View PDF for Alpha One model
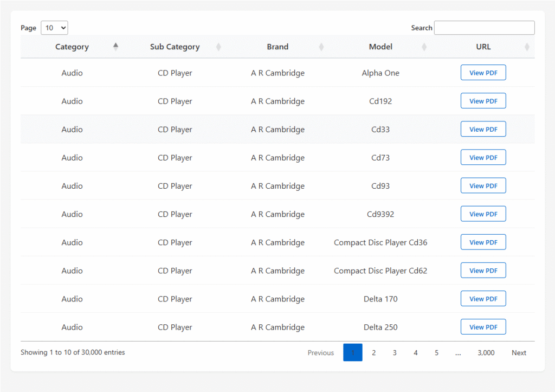This screenshot has height=392, width=555. tap(483, 73)
